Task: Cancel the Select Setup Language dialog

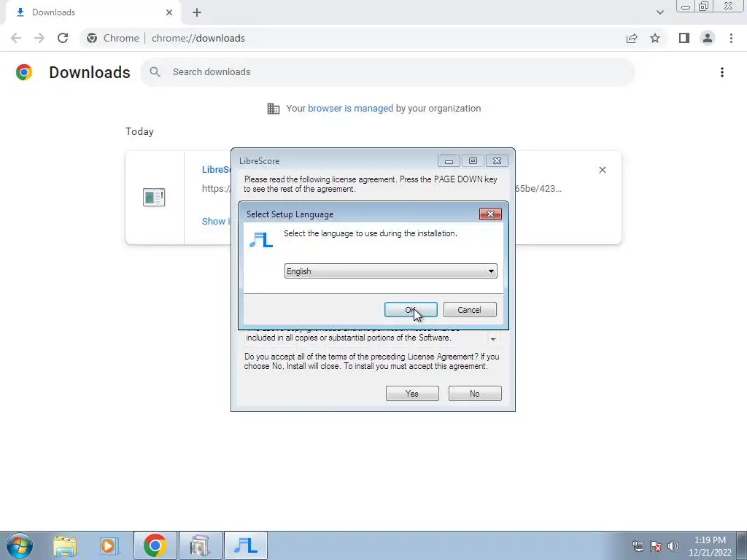Action: (470, 309)
